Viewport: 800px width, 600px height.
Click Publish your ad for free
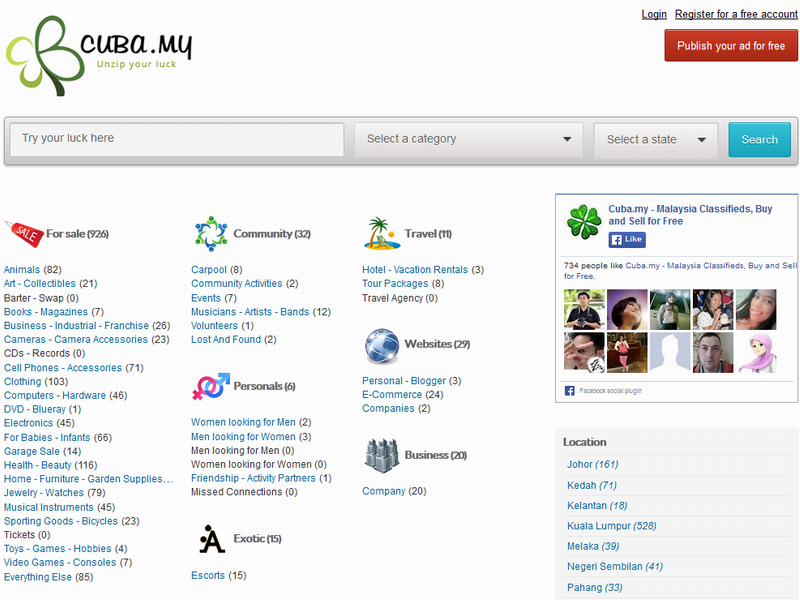tap(731, 46)
